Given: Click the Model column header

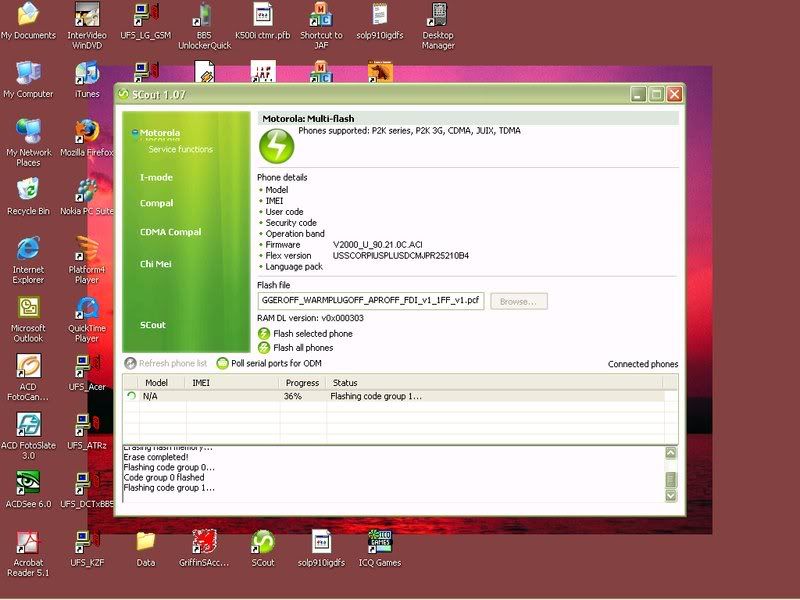Looking at the screenshot, I should point(162,383).
